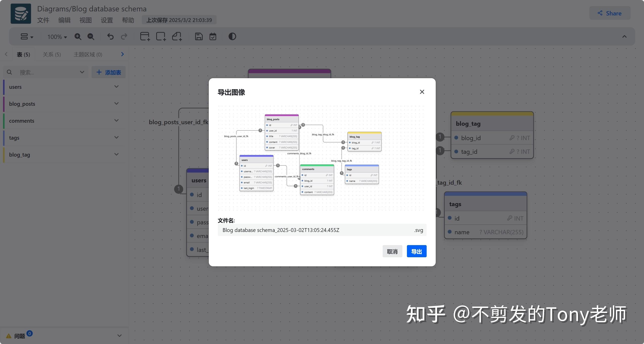The height and width of the screenshot is (344, 644).
Task: Undo the last action
Action: click(x=110, y=36)
